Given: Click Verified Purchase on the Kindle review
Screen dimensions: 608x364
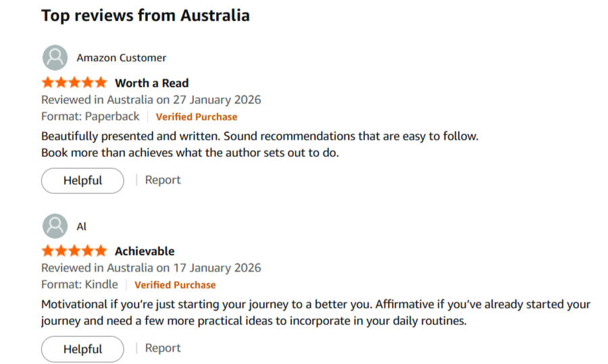Looking at the screenshot, I should (175, 285).
